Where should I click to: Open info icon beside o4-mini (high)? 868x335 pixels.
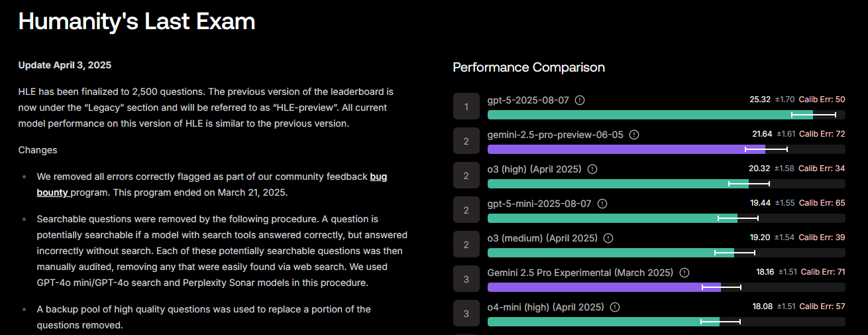click(615, 307)
